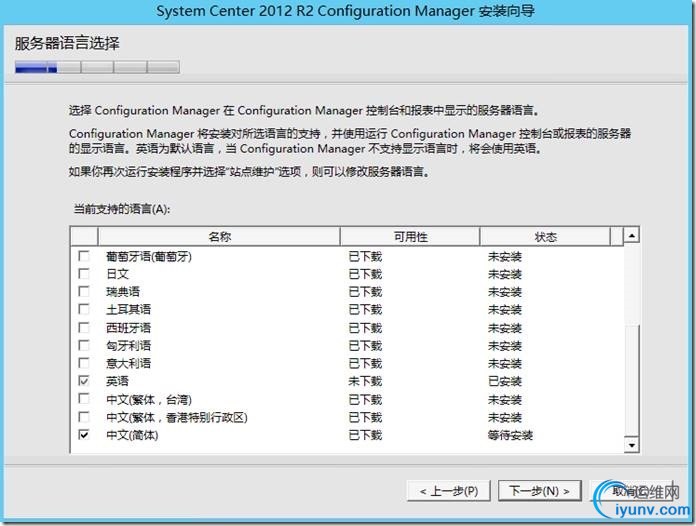Click the wizard progress bar at top

(97, 68)
